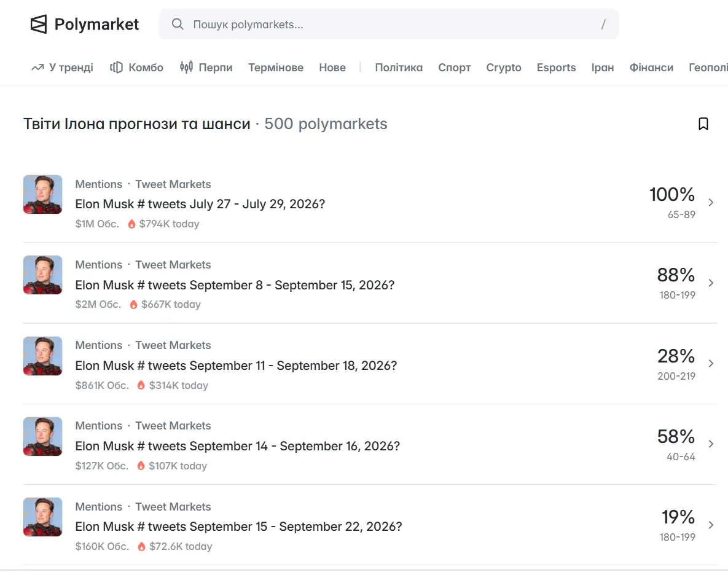The height and width of the screenshot is (572, 728).
Task: Click the Polymarket logo icon
Action: (39, 24)
